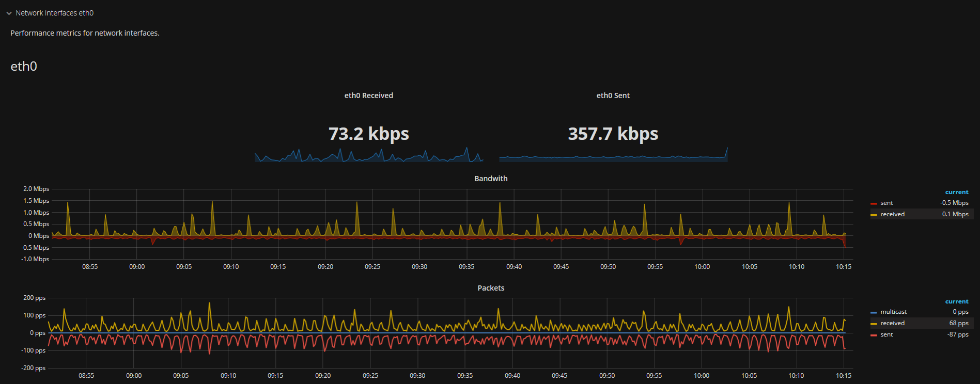This screenshot has width=980, height=384.
Task: Click the 09:45 time label on Packets chart
Action: point(559,376)
